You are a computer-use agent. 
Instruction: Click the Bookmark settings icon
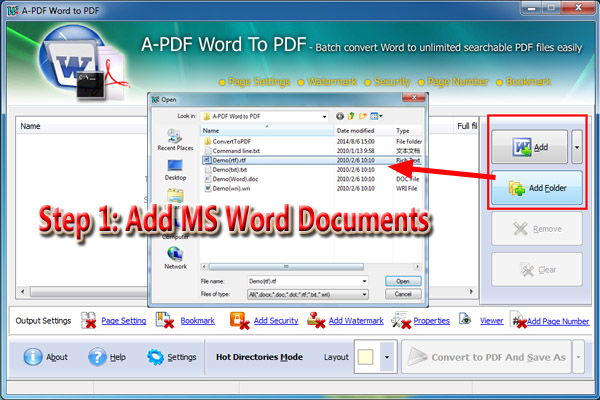(x=165, y=320)
